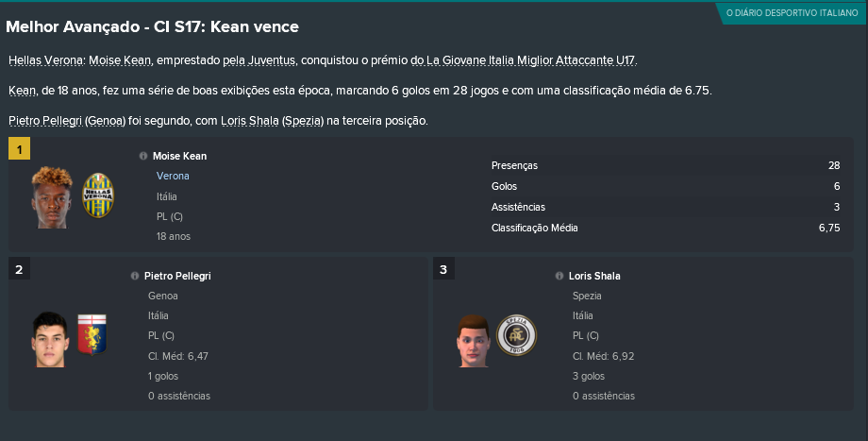Click the gold rank 1 badge

[x=20, y=149]
